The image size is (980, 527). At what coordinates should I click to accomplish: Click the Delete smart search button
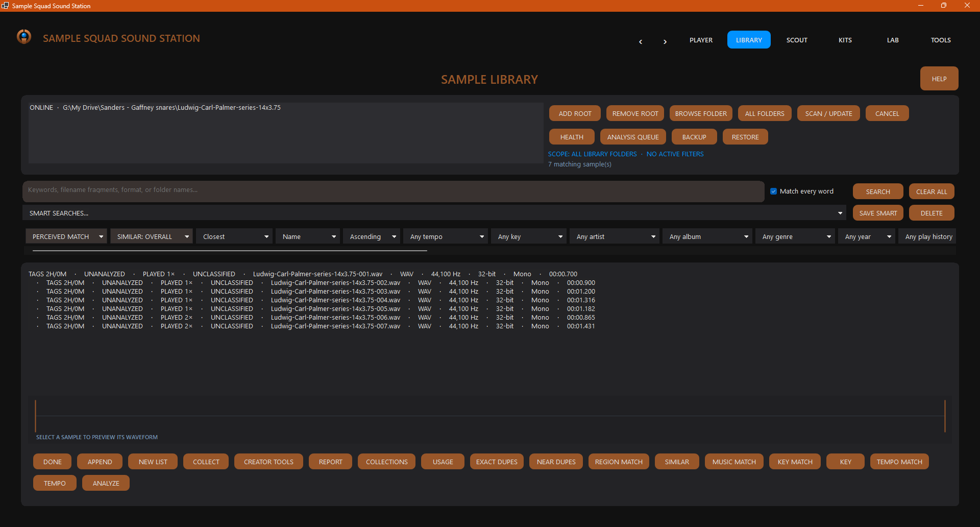click(x=932, y=213)
